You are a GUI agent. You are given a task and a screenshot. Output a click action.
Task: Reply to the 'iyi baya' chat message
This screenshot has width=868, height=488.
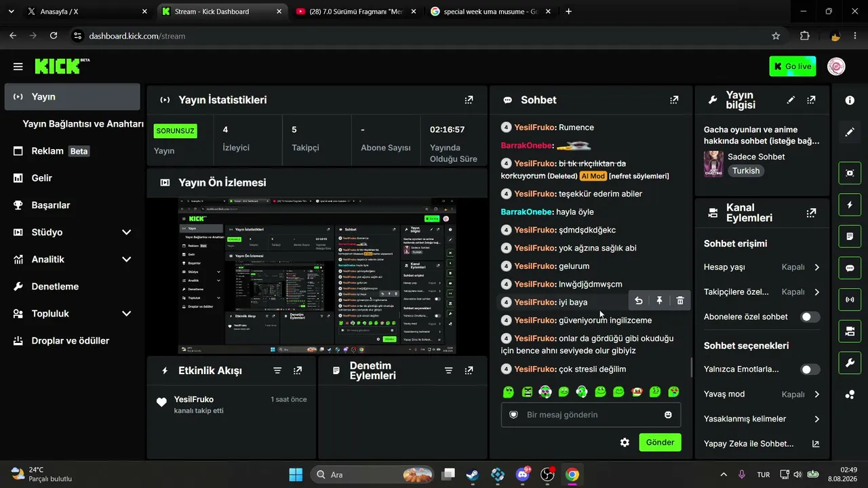pyautogui.click(x=638, y=301)
